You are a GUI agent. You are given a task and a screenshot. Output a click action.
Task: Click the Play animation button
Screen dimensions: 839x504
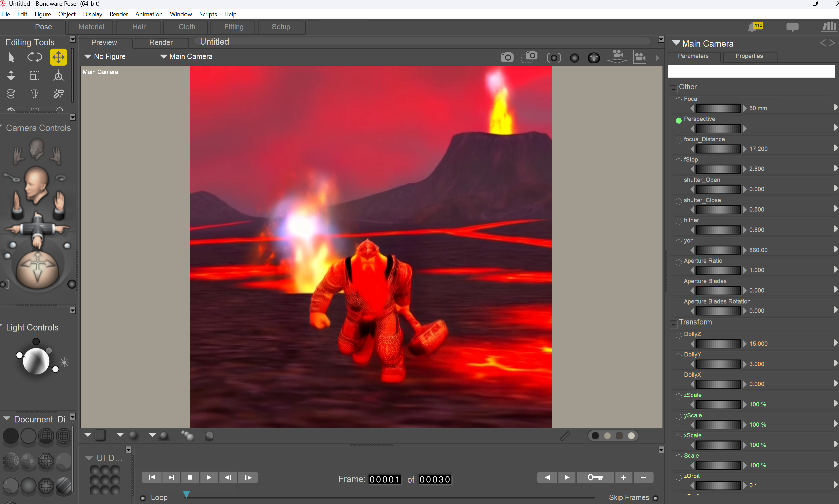point(209,477)
